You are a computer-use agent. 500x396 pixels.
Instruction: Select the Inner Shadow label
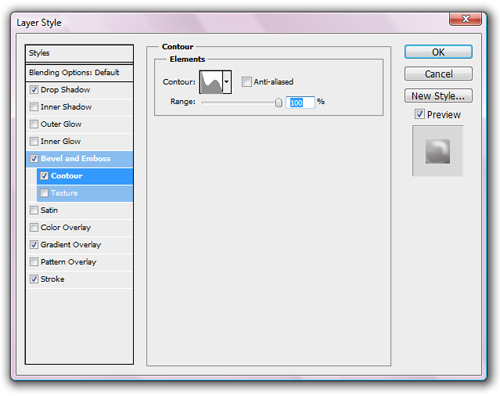coord(66,107)
